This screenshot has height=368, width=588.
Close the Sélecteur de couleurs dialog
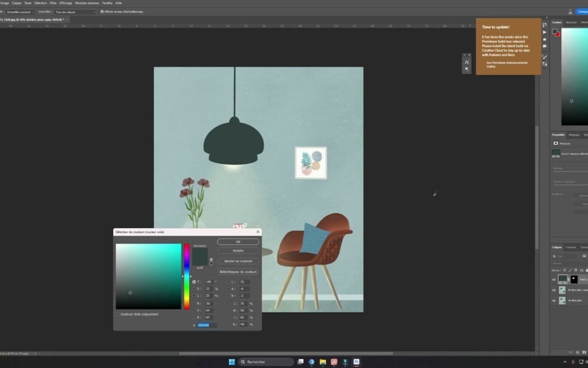[258, 232]
